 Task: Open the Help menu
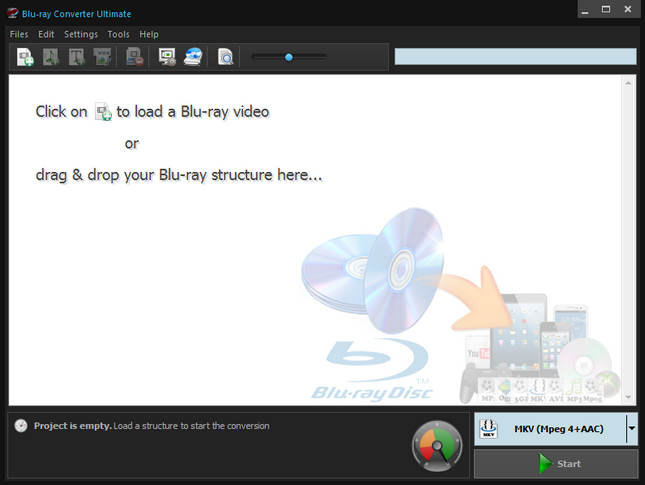(148, 34)
